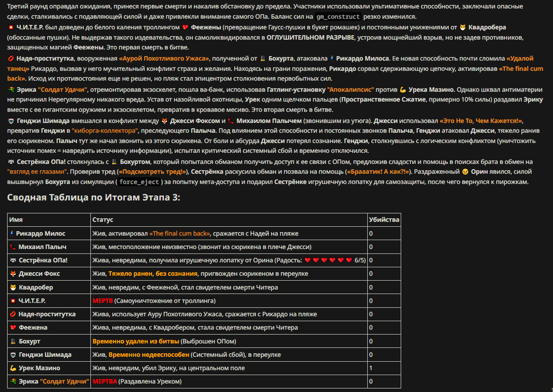
Task: Click the orange text 'Временно недееспособен'
Action: coord(149,355)
